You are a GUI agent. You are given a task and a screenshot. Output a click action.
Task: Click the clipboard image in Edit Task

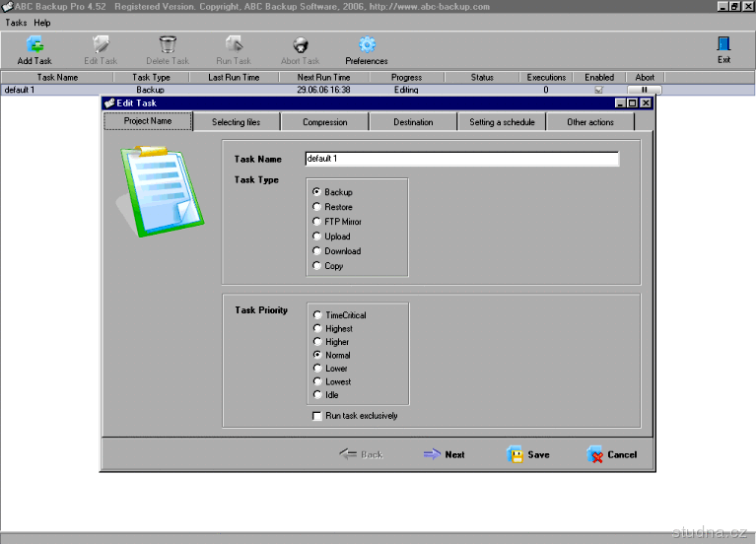pos(161,192)
